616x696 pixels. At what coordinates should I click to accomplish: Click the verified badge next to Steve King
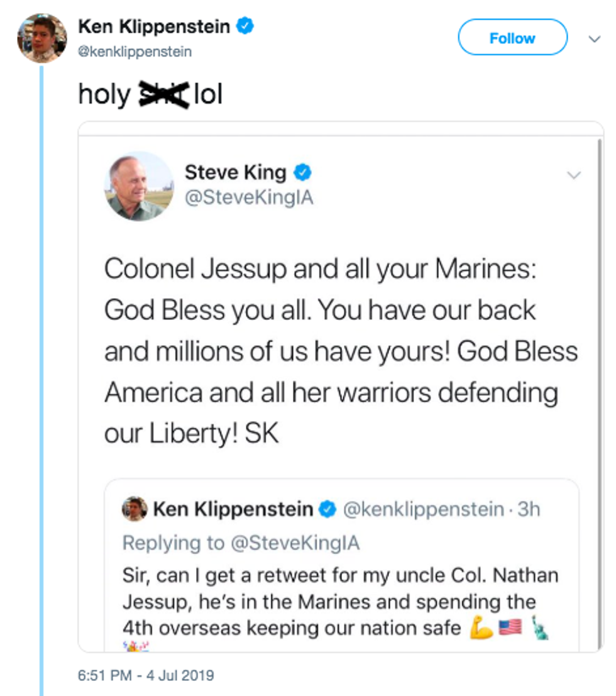click(x=304, y=172)
